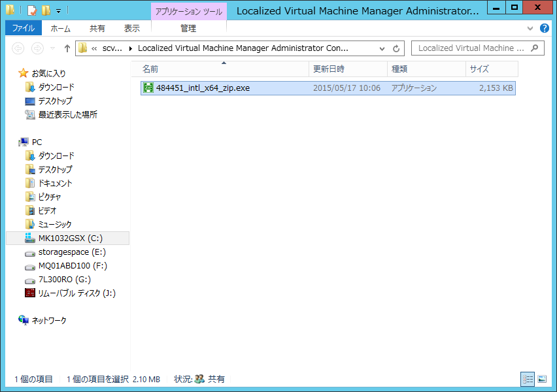Click the search magnifier icon
This screenshot has height=392, width=557.
tap(534, 48)
